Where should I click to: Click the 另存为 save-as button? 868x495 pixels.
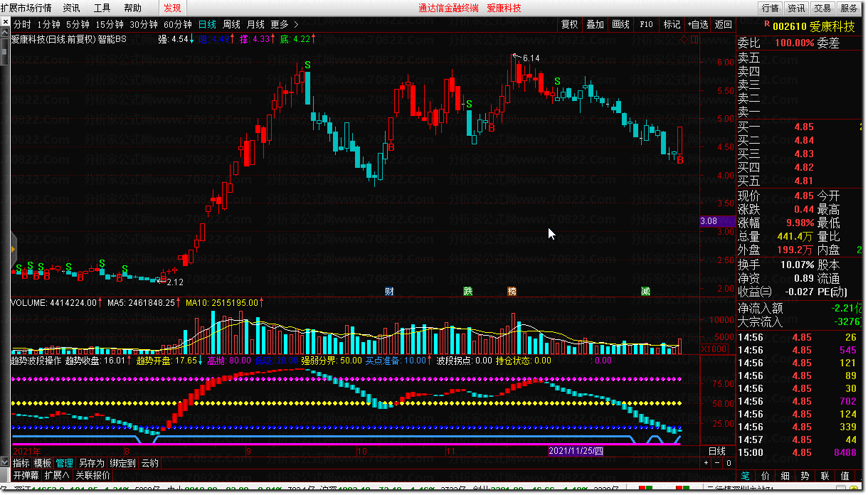[x=92, y=463]
